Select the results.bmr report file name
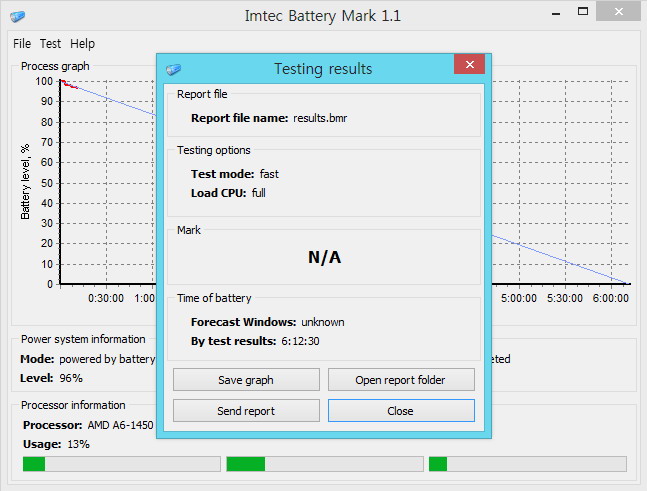The width and height of the screenshot is (647, 491). [319, 118]
